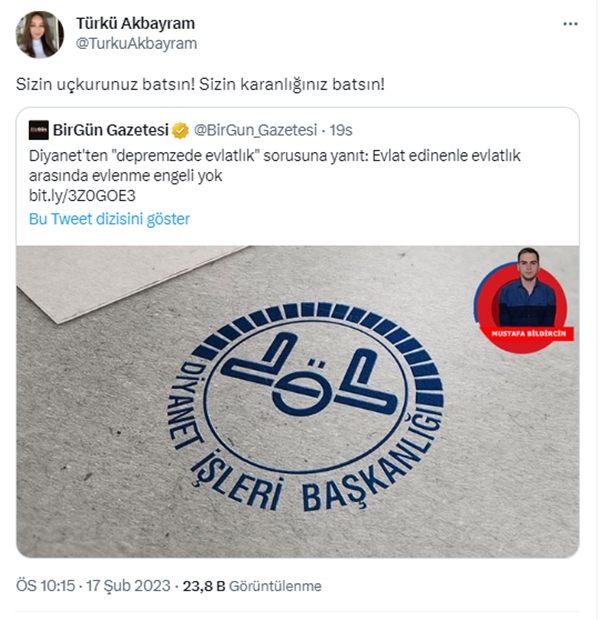The height and width of the screenshot is (620, 600).
Task: Open Türkü Akbayram display name
Action: click(135, 23)
